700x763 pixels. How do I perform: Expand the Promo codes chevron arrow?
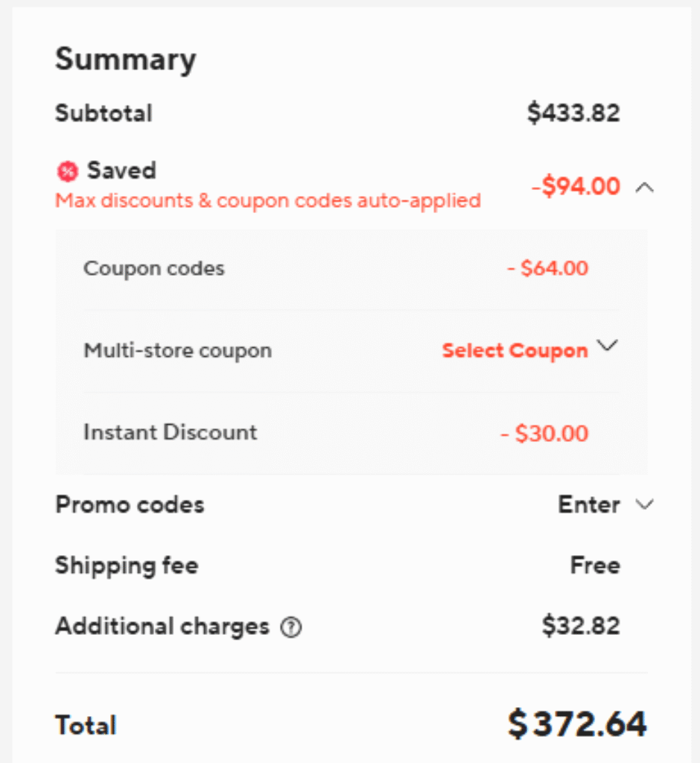point(645,505)
